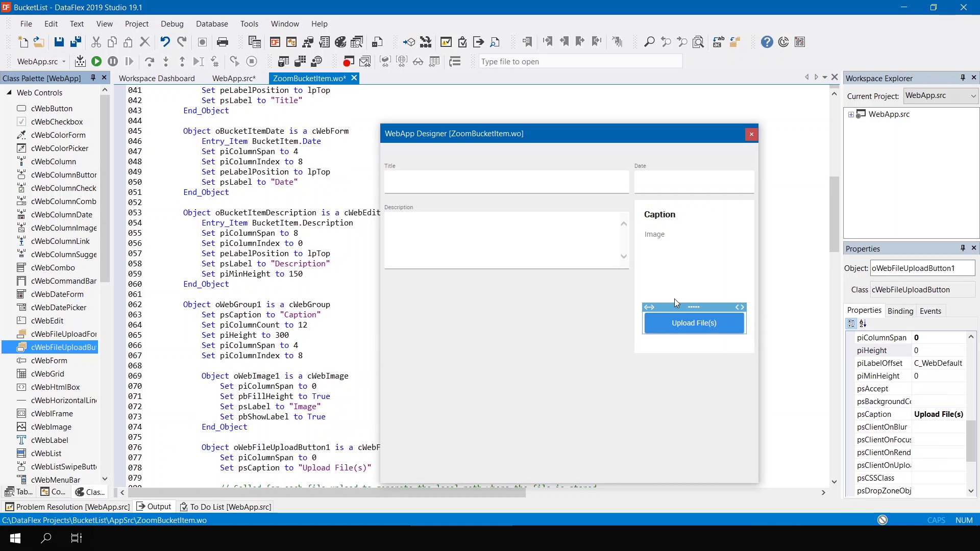
Task: Expand the WebApp.src tree node
Action: 851,114
